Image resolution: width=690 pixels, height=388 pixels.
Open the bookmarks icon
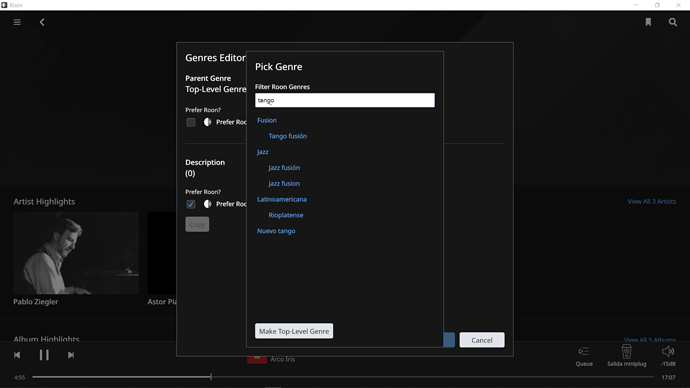tap(648, 22)
